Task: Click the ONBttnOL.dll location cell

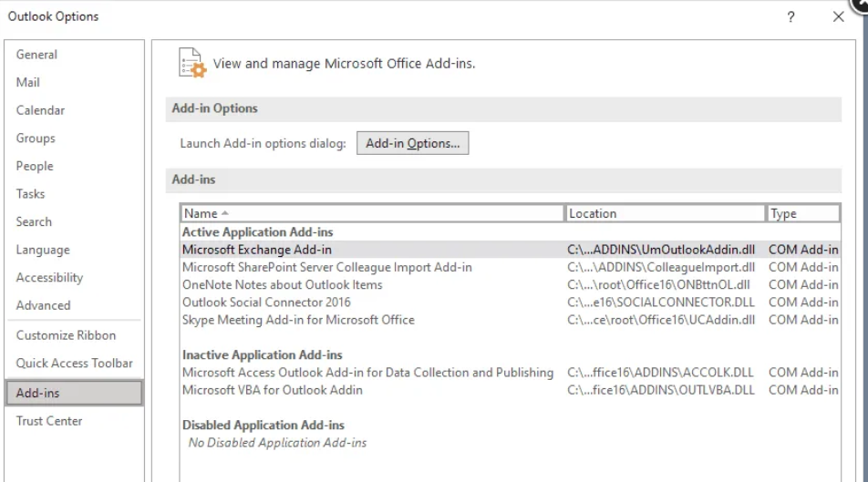Action: 658,285
